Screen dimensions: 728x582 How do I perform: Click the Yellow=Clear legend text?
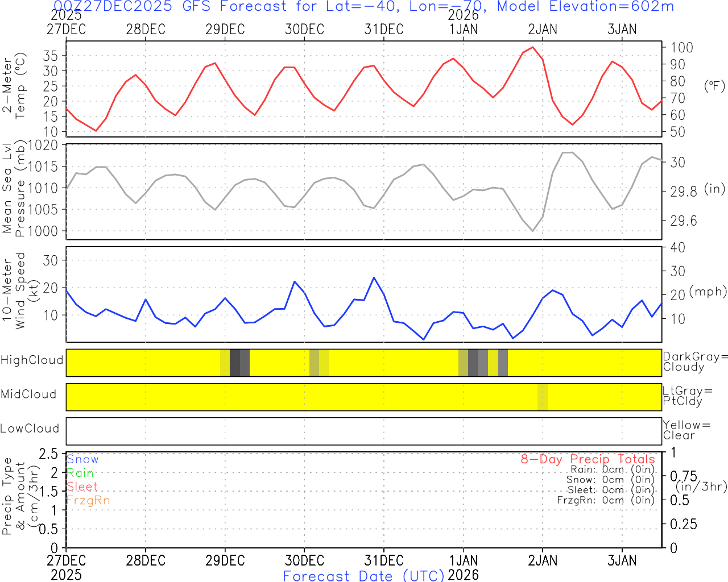(x=686, y=430)
